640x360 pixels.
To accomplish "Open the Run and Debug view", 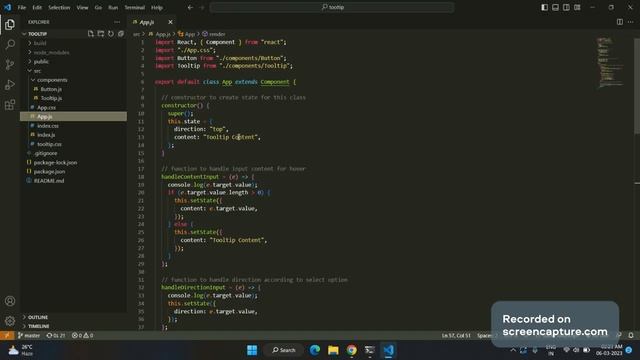I will (10, 84).
